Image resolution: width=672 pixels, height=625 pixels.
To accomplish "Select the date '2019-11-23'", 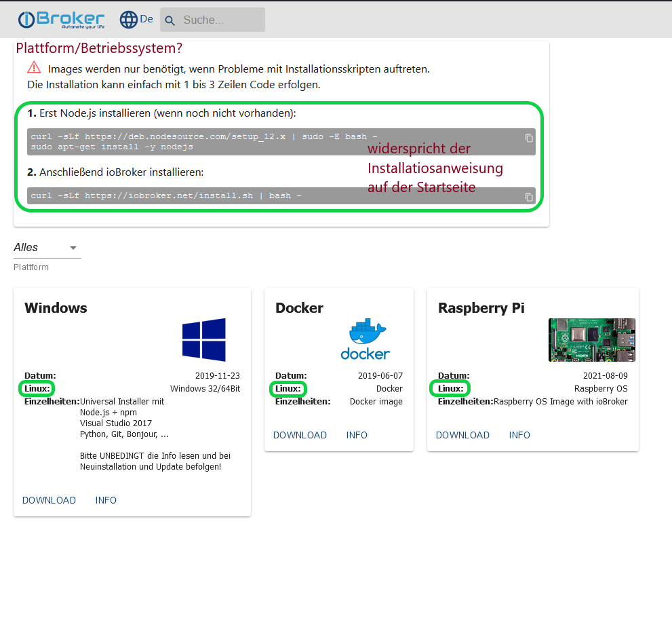I will click(x=218, y=376).
